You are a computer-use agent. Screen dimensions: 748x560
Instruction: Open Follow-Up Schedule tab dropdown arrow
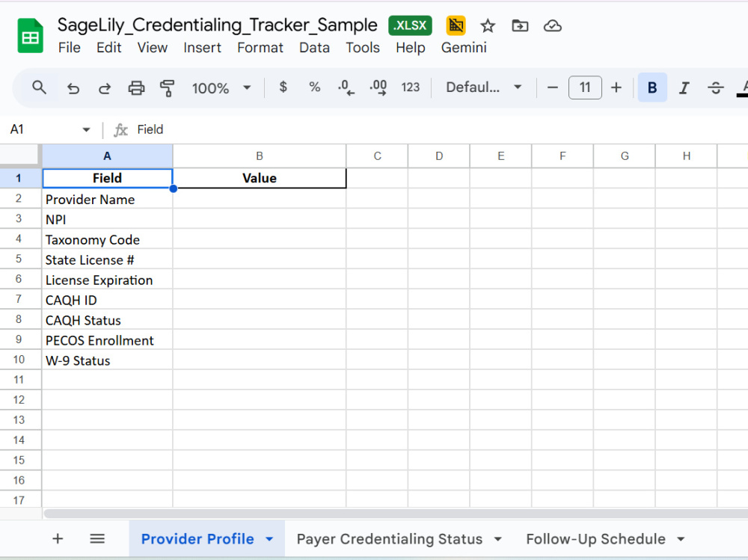click(x=681, y=539)
